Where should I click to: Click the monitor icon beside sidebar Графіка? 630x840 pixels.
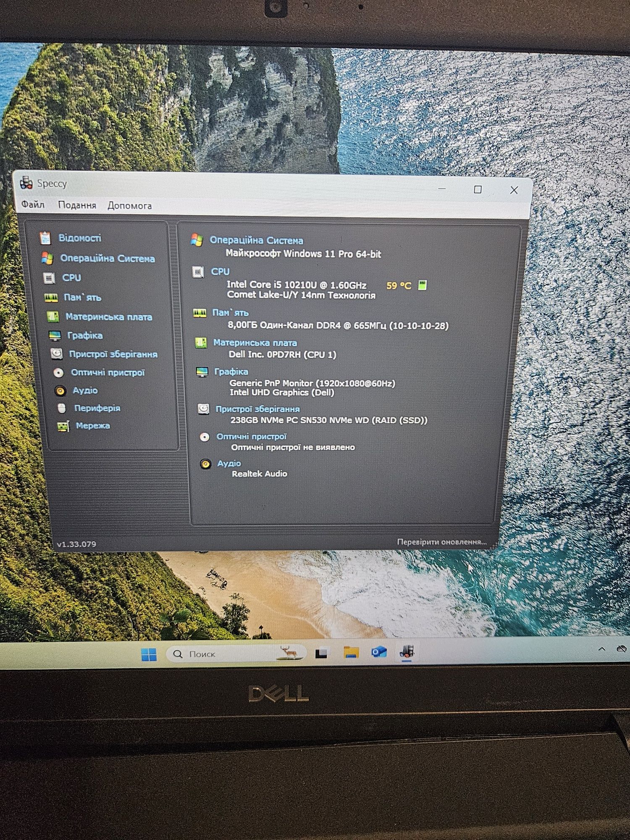[55, 336]
